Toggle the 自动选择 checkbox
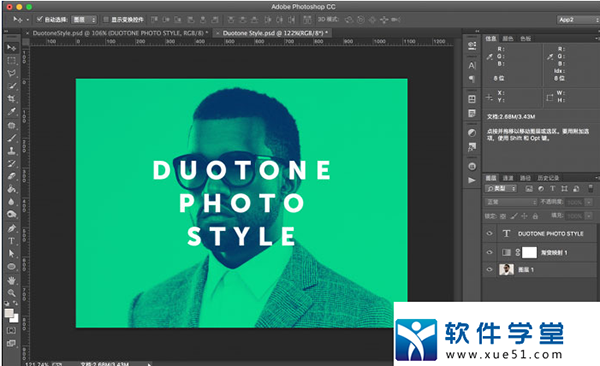 click(x=39, y=19)
